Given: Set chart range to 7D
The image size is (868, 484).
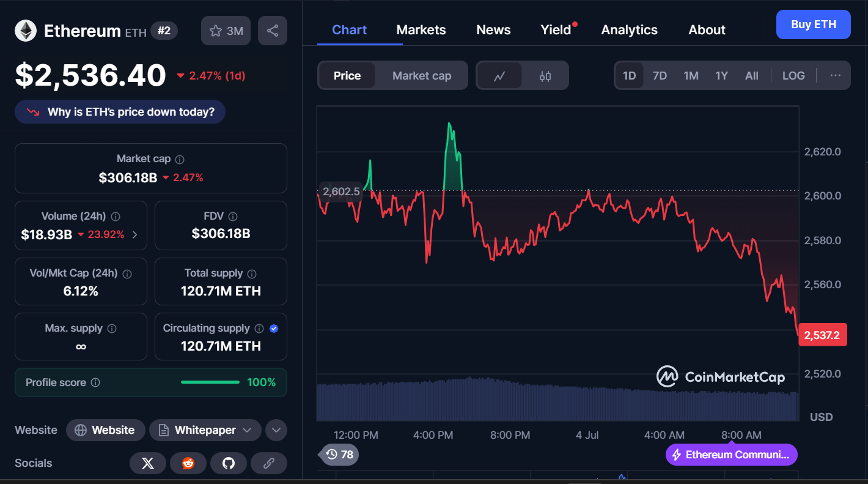Looking at the screenshot, I should [660, 76].
